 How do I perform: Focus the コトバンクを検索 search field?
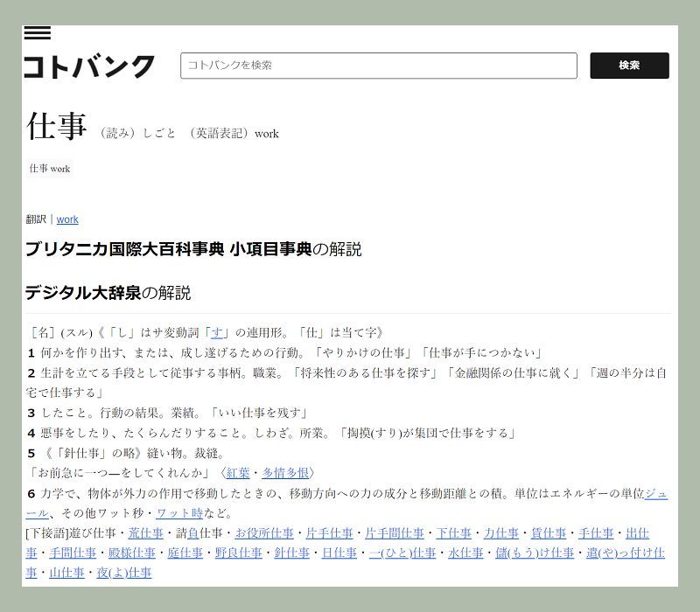pos(379,66)
